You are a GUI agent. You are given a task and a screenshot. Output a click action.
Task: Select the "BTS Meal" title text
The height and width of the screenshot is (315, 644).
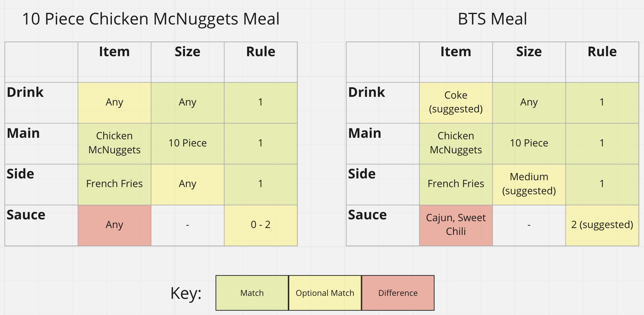[x=492, y=19]
